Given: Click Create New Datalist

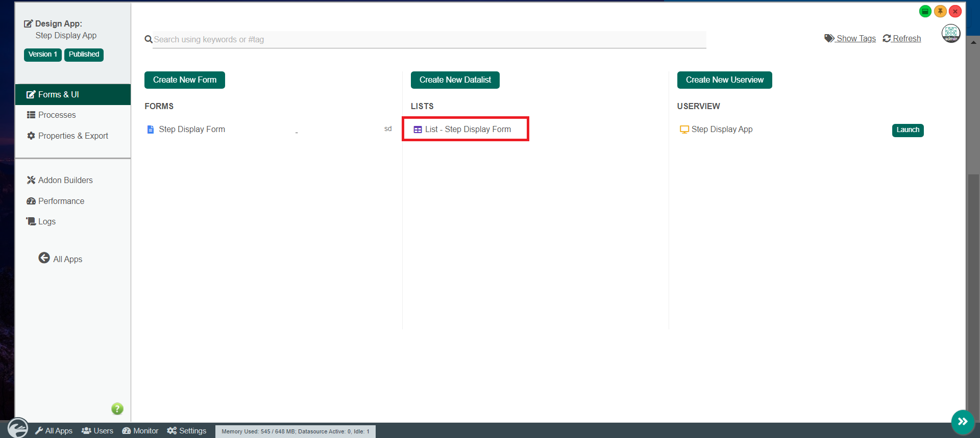Looking at the screenshot, I should point(455,80).
